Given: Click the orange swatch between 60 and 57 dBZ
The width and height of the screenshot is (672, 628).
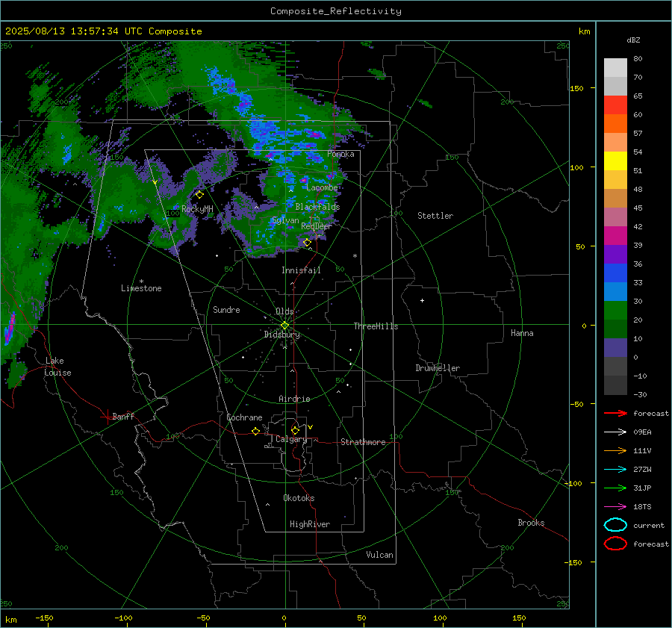Looking at the screenshot, I should (615, 123).
